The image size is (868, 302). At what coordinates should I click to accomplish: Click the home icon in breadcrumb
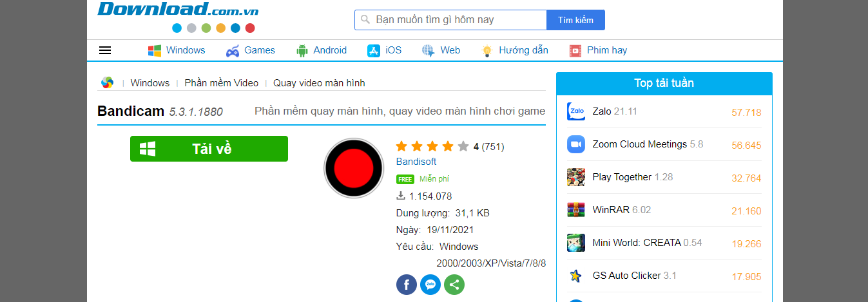click(107, 82)
